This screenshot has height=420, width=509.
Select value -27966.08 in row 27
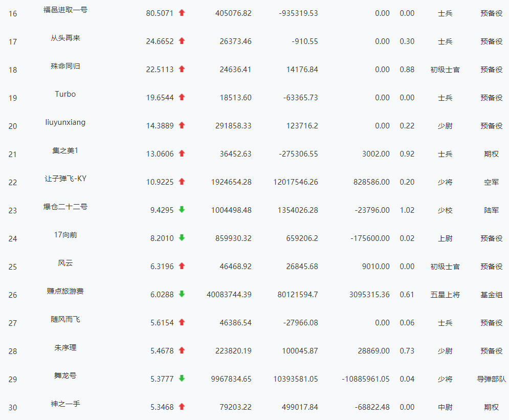point(301,323)
